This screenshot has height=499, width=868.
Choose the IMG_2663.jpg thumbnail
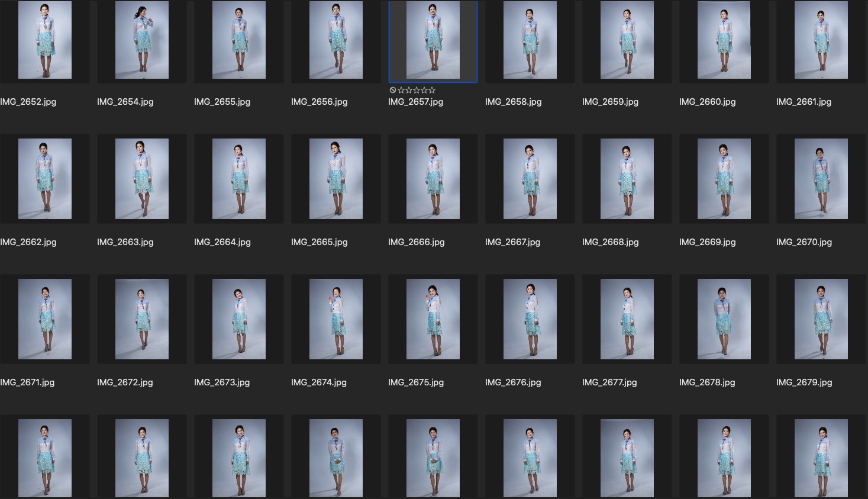pyautogui.click(x=142, y=179)
